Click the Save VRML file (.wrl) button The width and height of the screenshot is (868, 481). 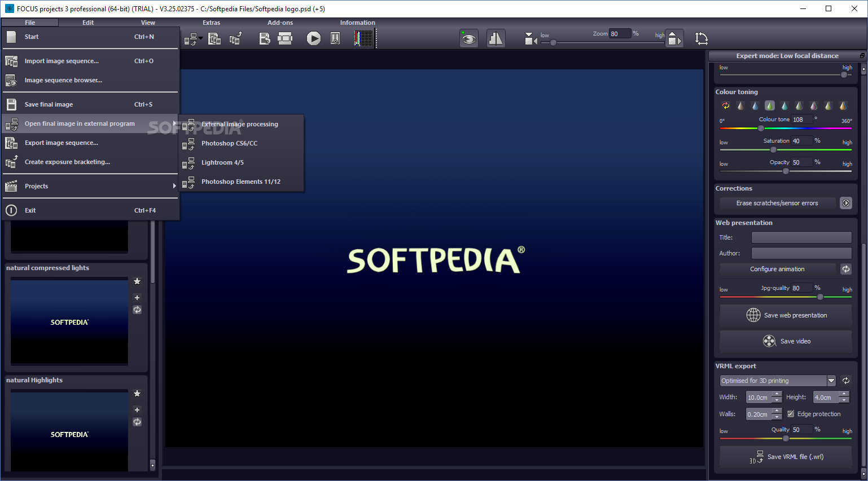[x=786, y=457]
